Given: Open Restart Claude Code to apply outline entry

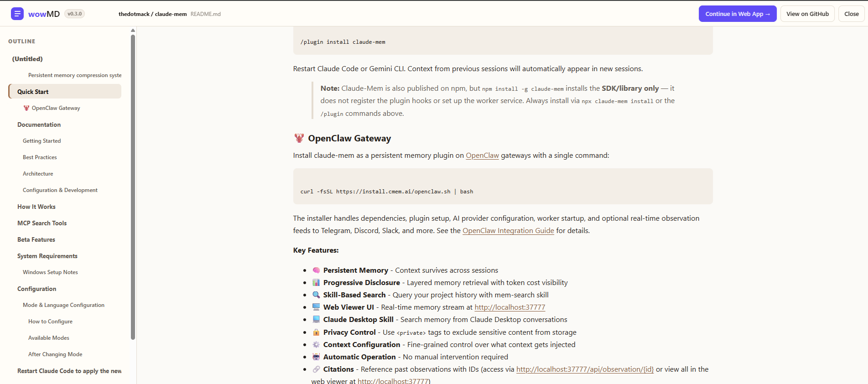Looking at the screenshot, I should (69, 371).
